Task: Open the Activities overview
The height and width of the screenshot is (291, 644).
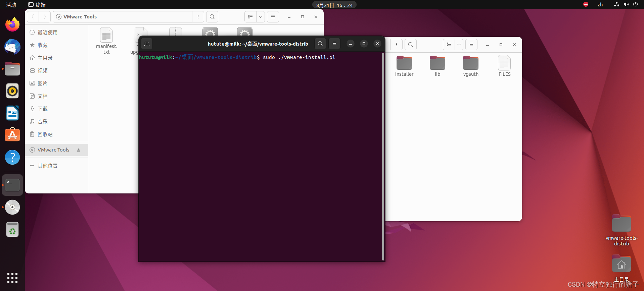Action: click(11, 5)
